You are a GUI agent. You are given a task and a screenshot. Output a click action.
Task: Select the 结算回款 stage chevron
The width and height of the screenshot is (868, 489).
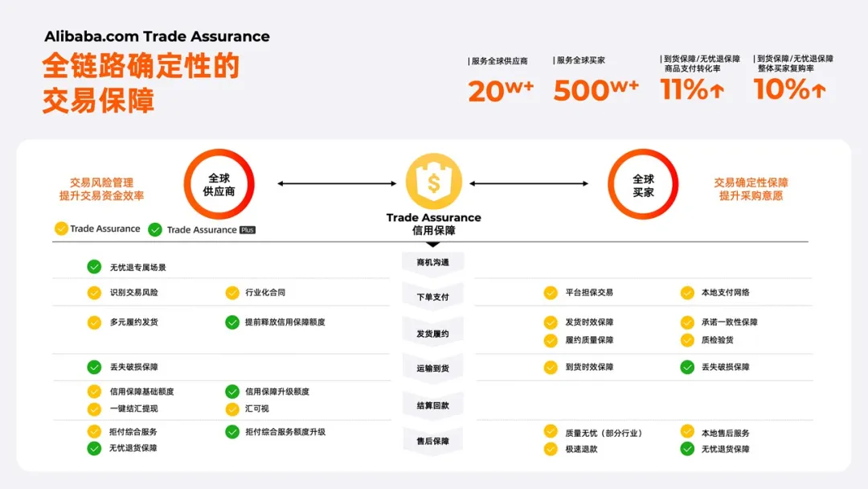(433, 405)
